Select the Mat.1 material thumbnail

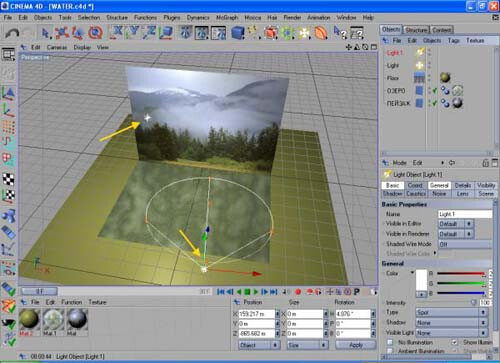coord(53,320)
